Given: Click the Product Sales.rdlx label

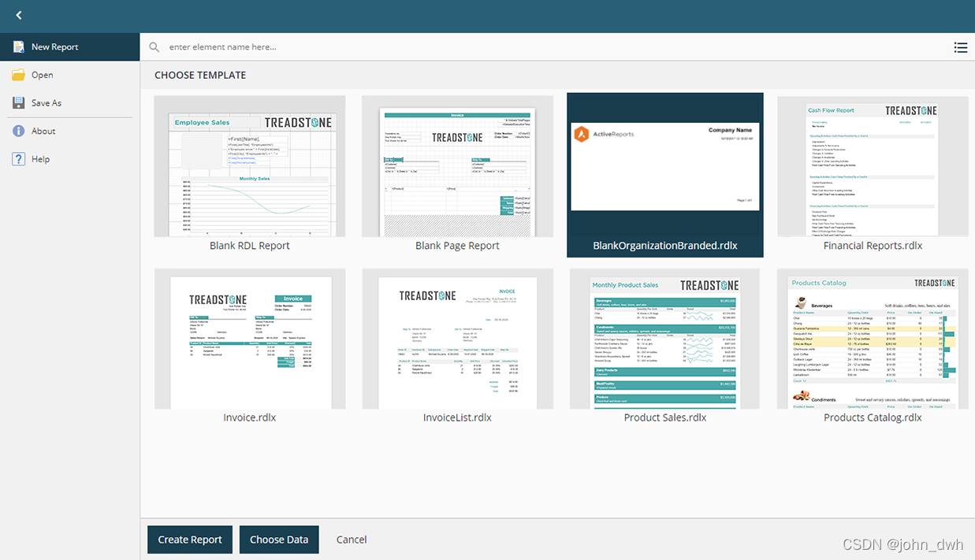Looking at the screenshot, I should 665,417.
